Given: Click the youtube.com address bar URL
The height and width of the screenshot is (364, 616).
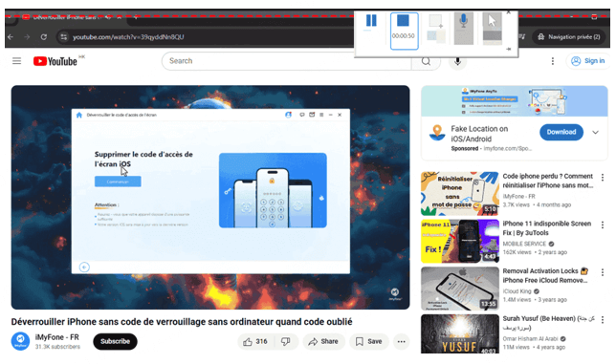Looking at the screenshot, I should [128, 37].
